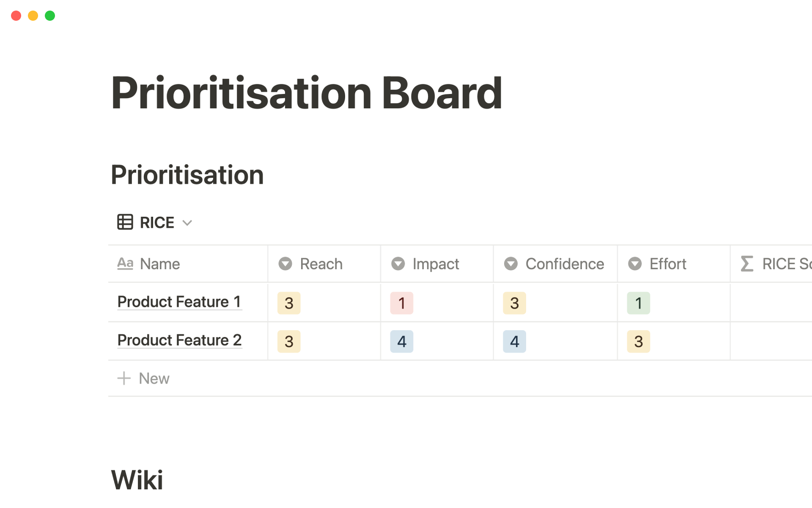Screen dimensions: 812x508
Task: Click the Effort column select icon
Action: coord(635,264)
